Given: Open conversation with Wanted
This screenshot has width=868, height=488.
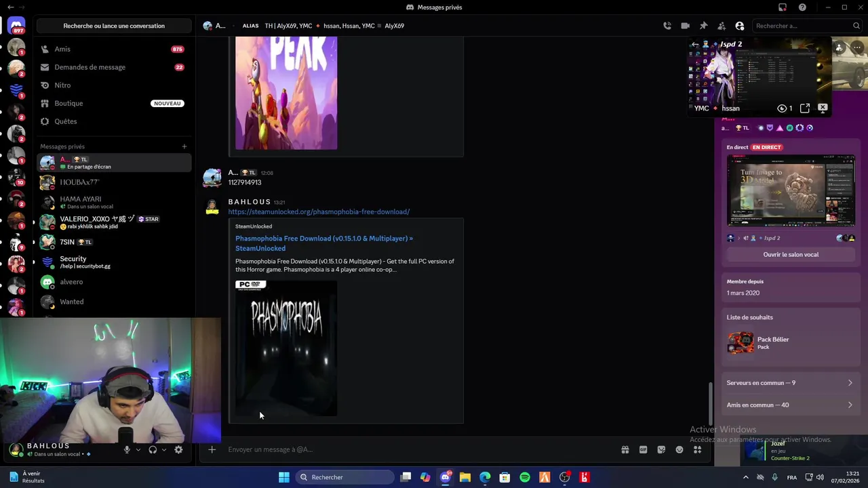Looking at the screenshot, I should pyautogui.click(x=114, y=302).
